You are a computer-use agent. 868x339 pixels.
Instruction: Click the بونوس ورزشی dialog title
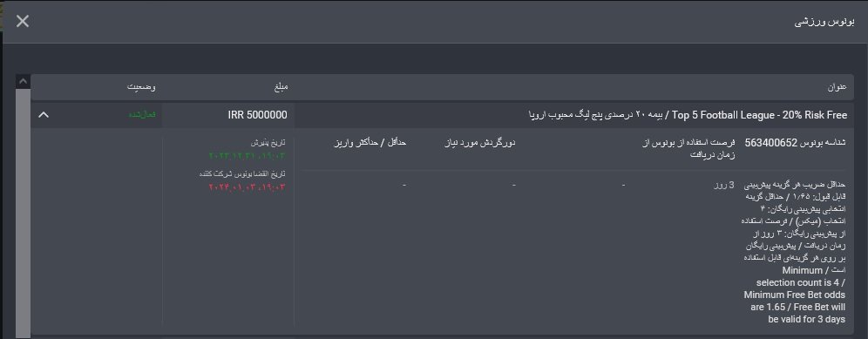click(x=824, y=22)
